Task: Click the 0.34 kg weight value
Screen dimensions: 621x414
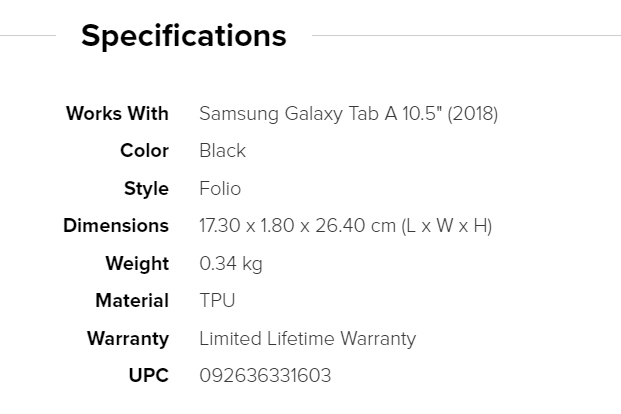Action: coord(231,264)
